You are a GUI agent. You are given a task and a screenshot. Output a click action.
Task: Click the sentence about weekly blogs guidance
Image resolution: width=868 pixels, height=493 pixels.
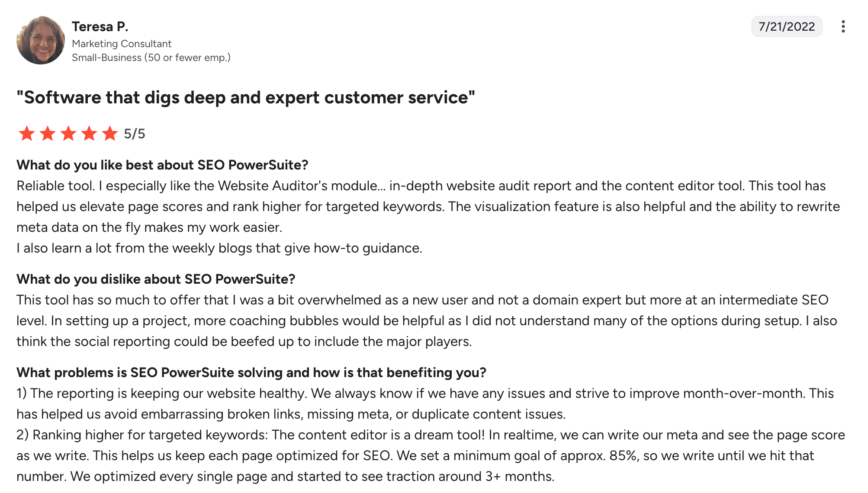coord(219,248)
